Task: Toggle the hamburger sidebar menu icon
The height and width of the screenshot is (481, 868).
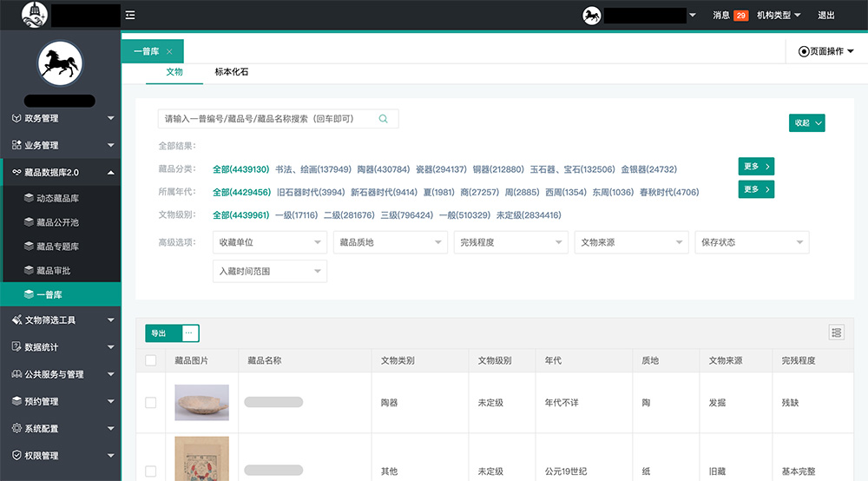Action: pyautogui.click(x=130, y=15)
